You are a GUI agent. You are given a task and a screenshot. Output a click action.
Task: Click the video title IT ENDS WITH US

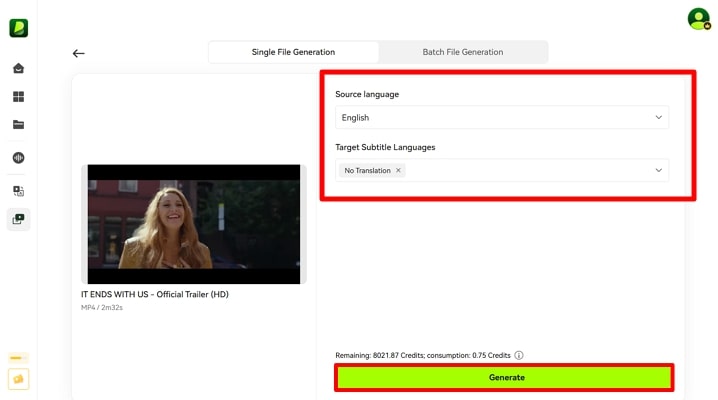[155, 294]
